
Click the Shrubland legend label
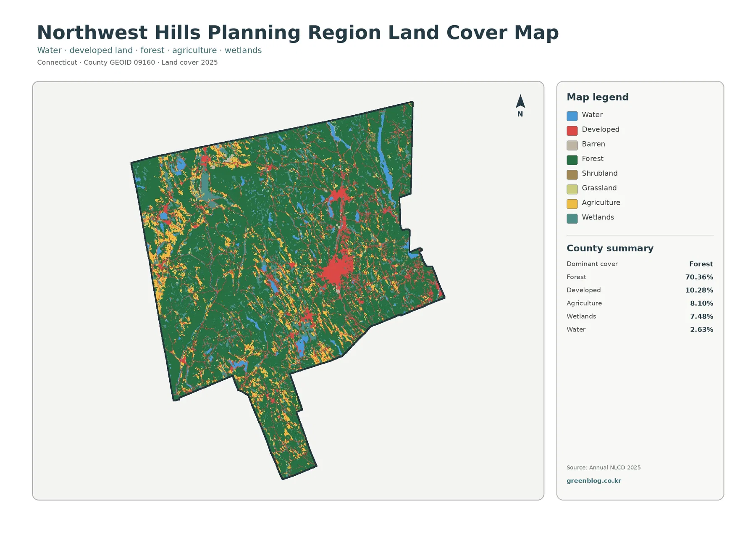(x=600, y=174)
